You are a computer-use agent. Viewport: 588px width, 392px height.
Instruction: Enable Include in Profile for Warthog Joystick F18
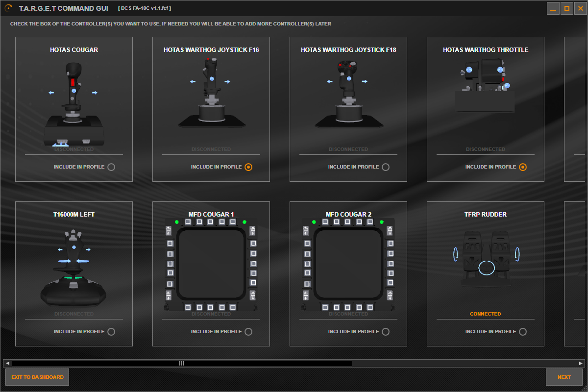[x=386, y=167]
